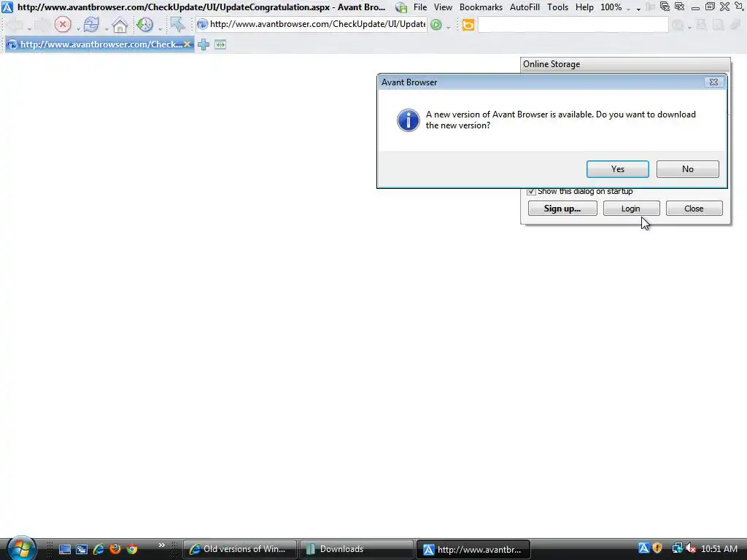Click Close in the Online Storage dialog

(x=694, y=209)
